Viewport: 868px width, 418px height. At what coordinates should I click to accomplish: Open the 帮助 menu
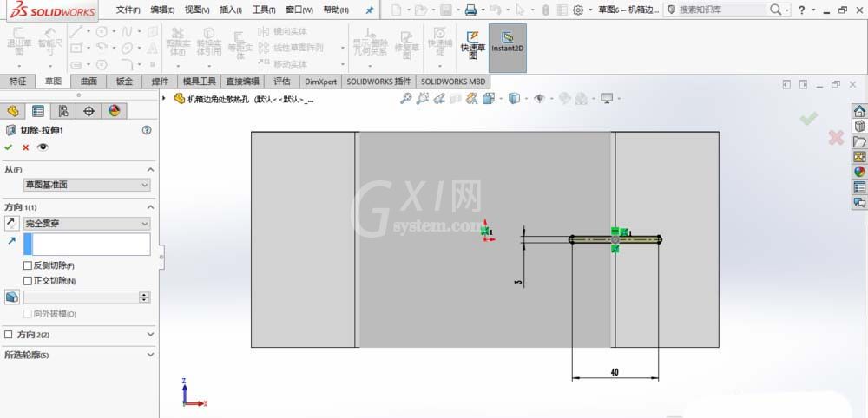tap(336, 10)
